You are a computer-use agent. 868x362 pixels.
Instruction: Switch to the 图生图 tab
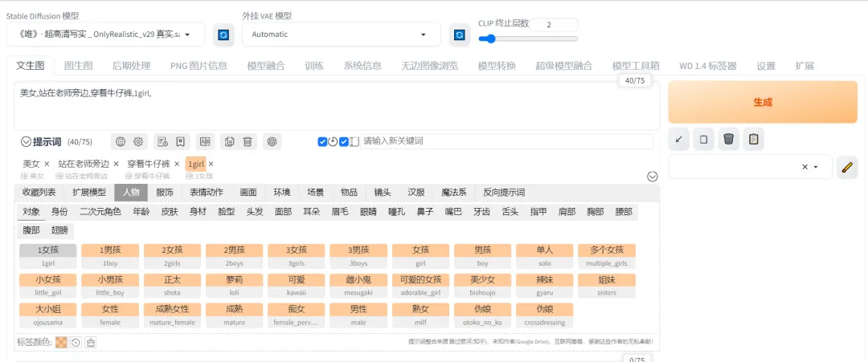(78, 66)
